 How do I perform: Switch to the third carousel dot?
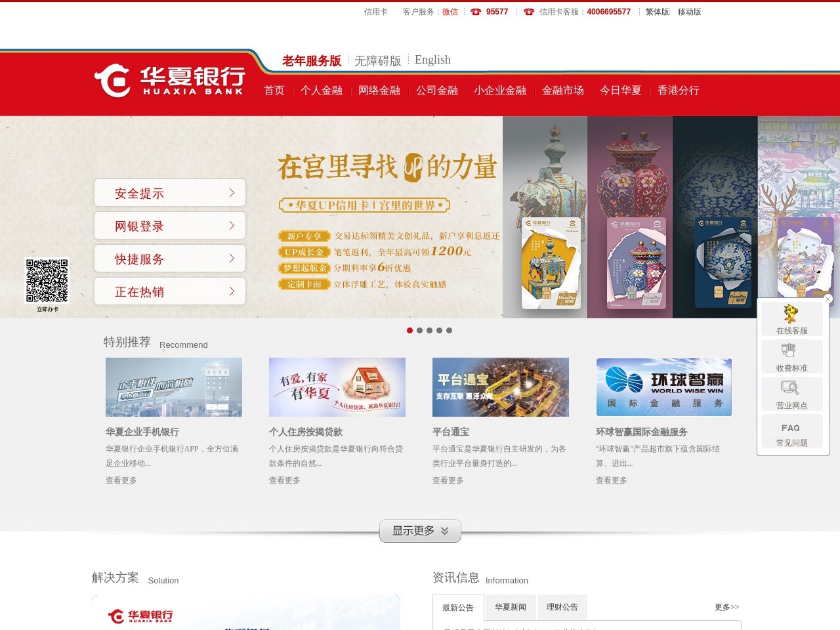(x=430, y=331)
